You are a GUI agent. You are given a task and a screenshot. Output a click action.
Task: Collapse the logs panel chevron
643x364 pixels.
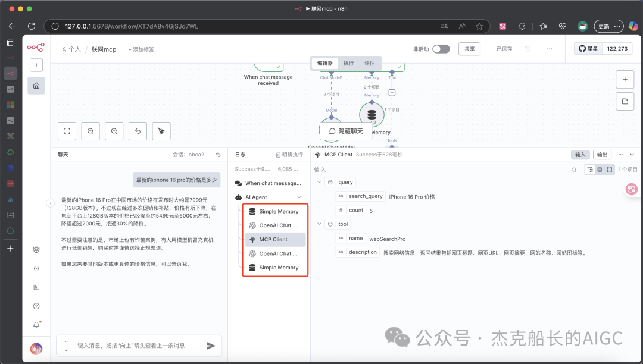pyautogui.click(x=632, y=155)
